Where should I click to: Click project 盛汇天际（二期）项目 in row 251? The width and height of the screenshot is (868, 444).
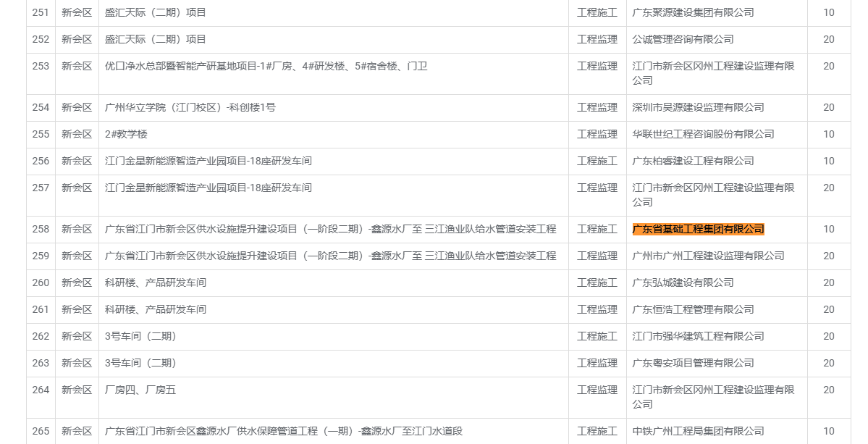pyautogui.click(x=156, y=12)
